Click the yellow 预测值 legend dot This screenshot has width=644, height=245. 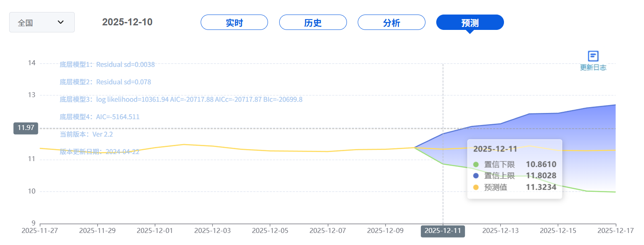tap(476, 187)
